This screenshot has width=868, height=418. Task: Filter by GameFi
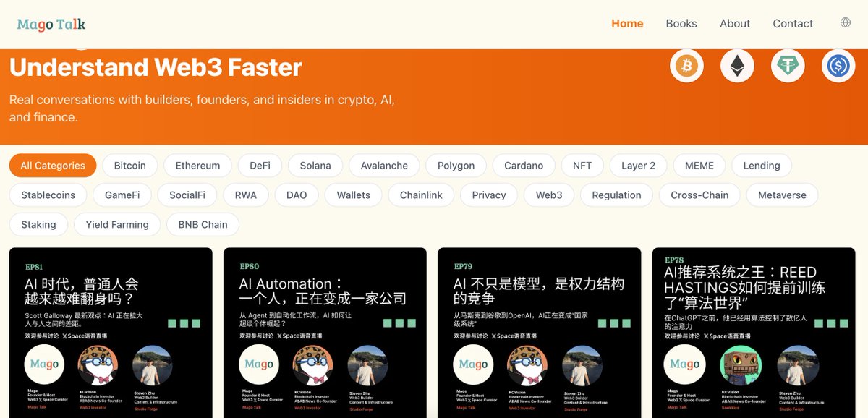(122, 195)
